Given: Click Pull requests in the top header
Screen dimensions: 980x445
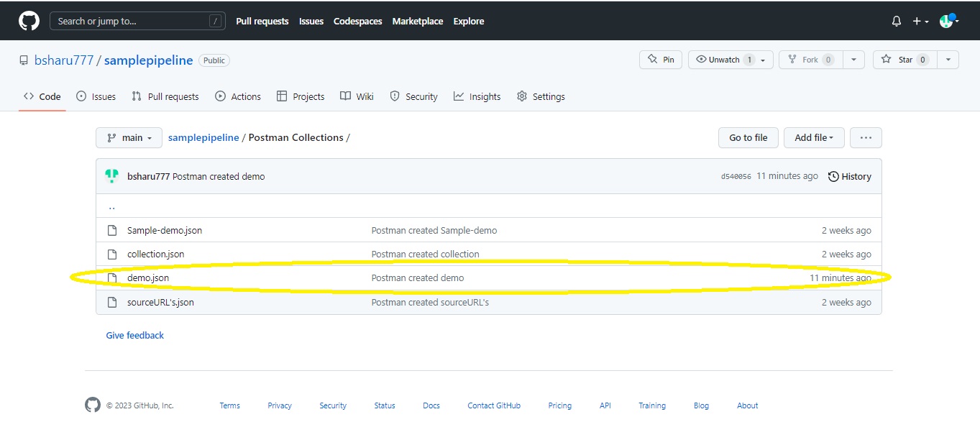Looking at the screenshot, I should (262, 22).
